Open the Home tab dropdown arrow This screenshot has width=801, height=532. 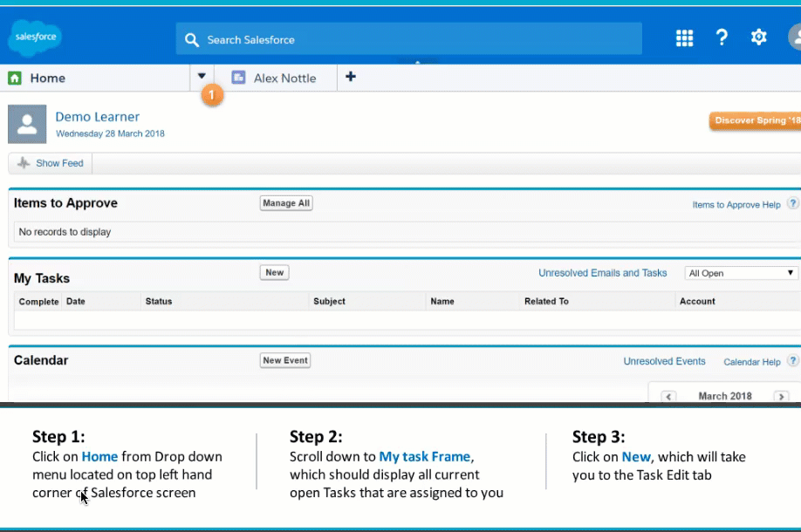(202, 76)
